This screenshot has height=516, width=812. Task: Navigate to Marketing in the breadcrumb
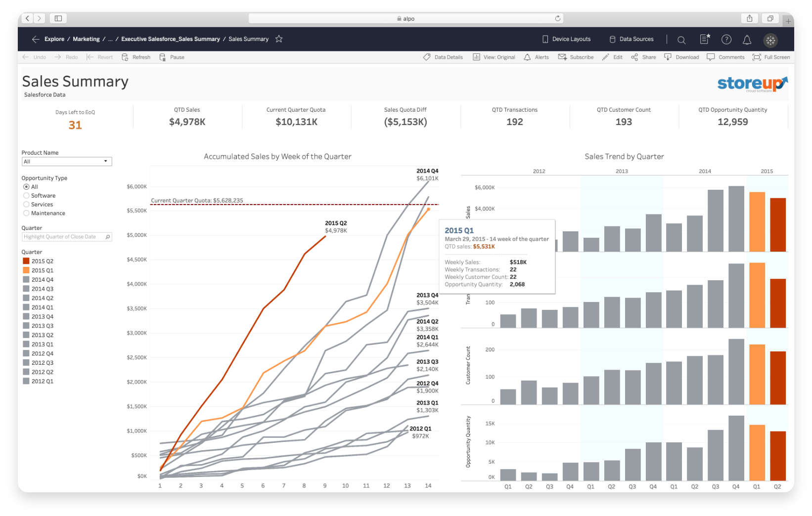pyautogui.click(x=86, y=39)
